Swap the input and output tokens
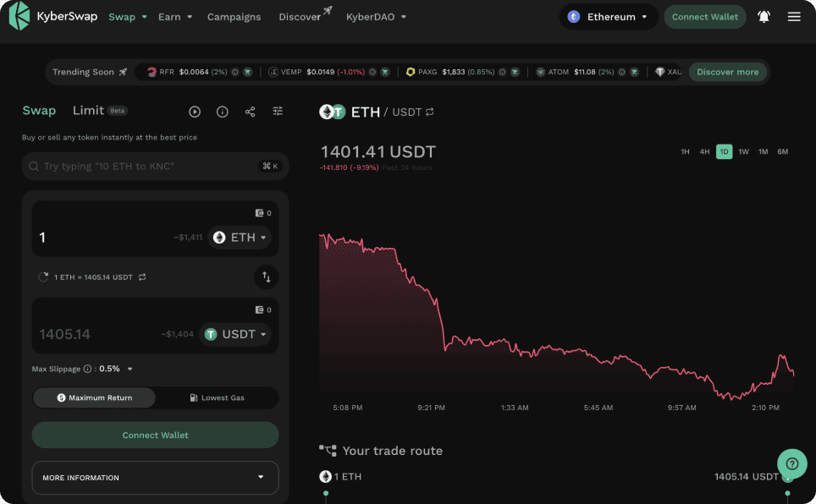This screenshot has height=504, width=816. pyautogui.click(x=266, y=277)
